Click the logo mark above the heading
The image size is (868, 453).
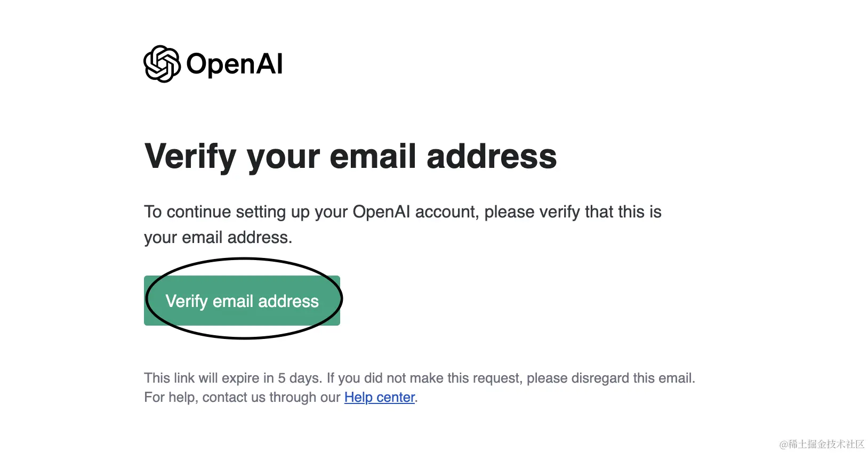coord(163,63)
